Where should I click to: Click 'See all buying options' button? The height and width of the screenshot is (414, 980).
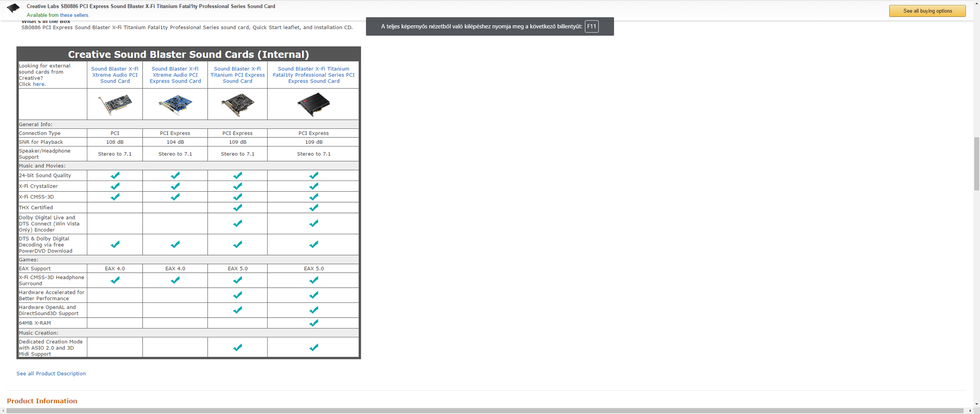point(927,11)
